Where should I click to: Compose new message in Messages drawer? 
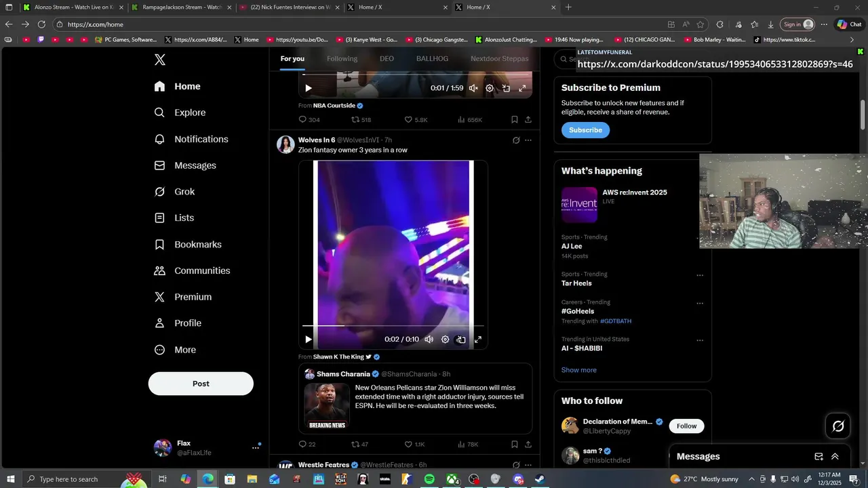[818, 457]
